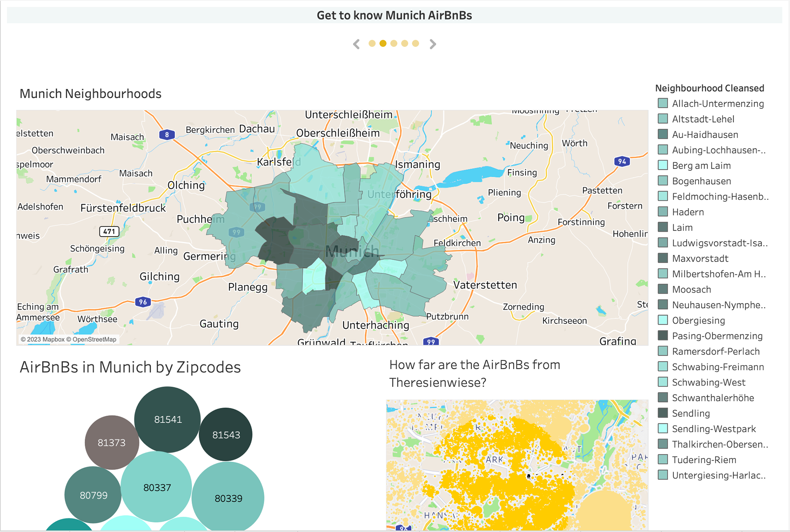Click the Get to know Munich AirBnBs title
The width and height of the screenshot is (790, 532).
click(x=394, y=15)
